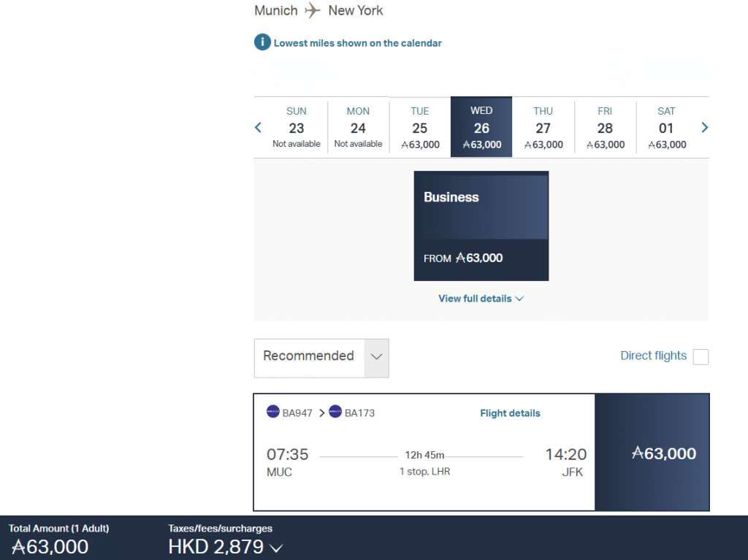Click the info icon beside Lowest miles notice
748x560 pixels.
(262, 42)
